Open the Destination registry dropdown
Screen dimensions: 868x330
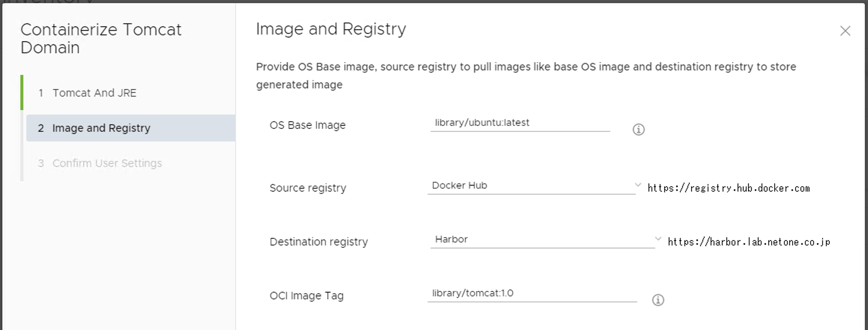click(546, 239)
